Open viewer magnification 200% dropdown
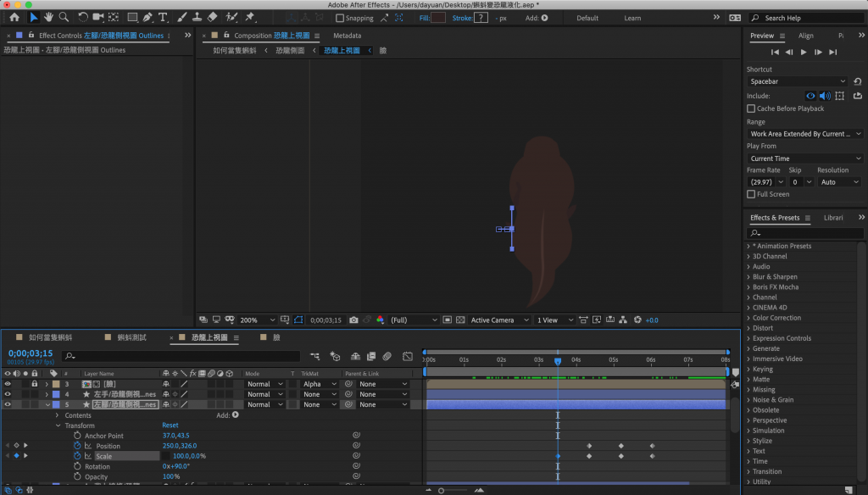The height and width of the screenshot is (495, 868). pos(257,320)
